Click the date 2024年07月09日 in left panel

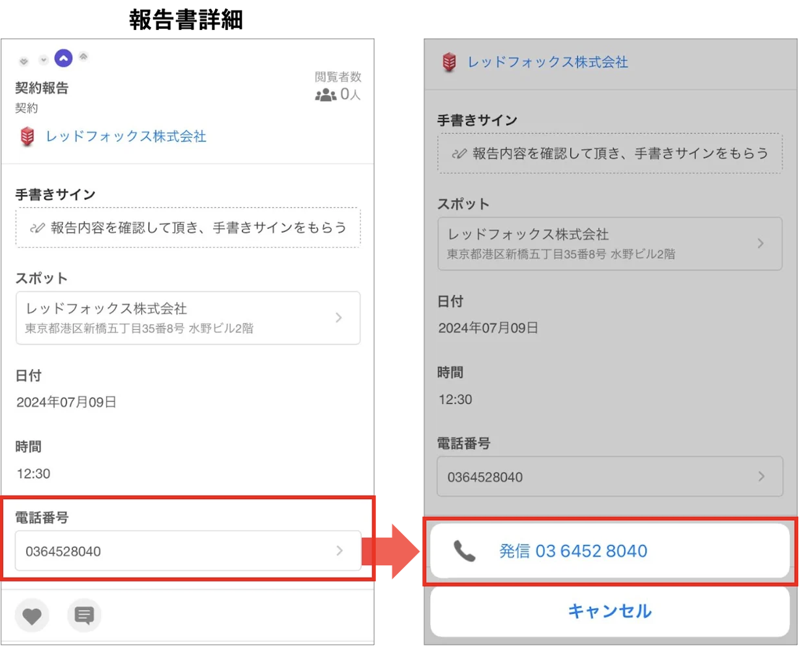click(66, 402)
